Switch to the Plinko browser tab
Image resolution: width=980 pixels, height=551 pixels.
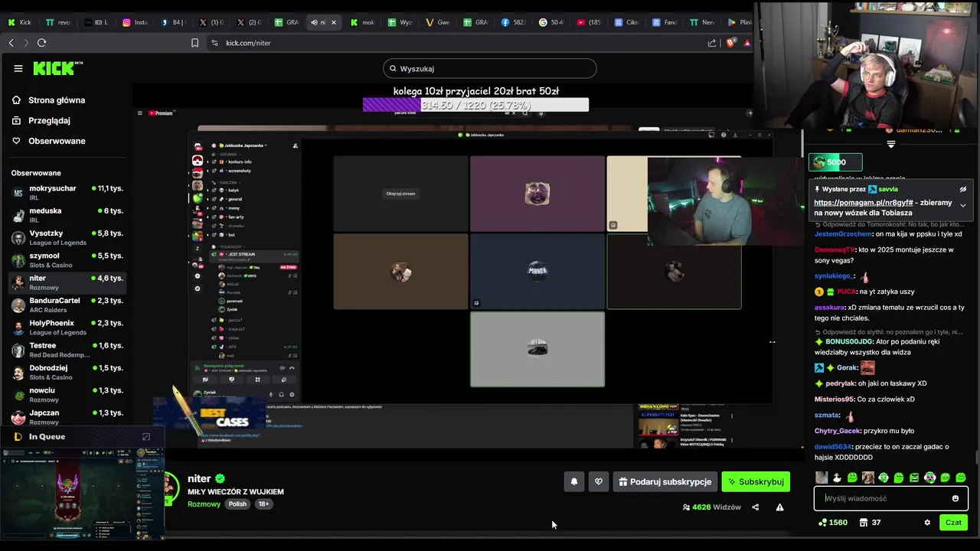coord(739,22)
